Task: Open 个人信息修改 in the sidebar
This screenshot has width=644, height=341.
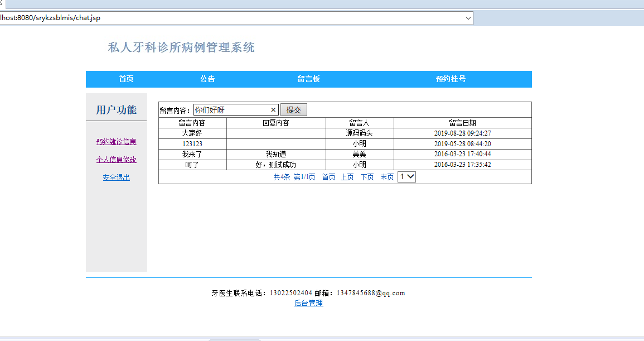Action: (x=116, y=160)
